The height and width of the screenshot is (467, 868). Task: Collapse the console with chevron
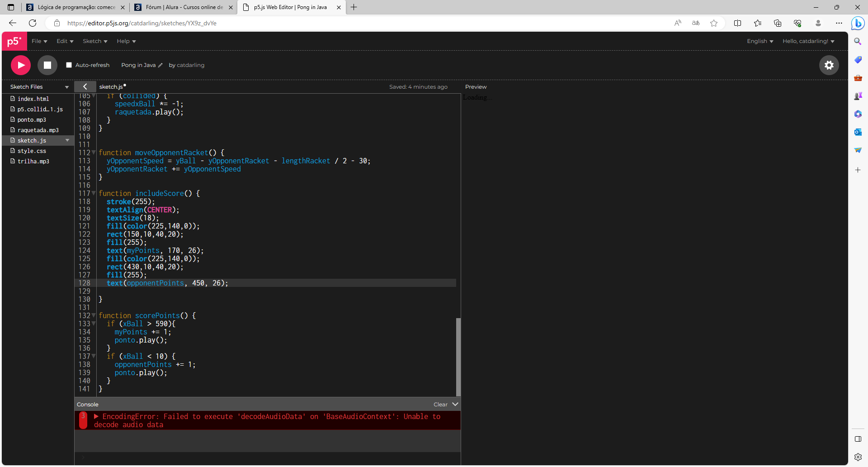coord(455,404)
